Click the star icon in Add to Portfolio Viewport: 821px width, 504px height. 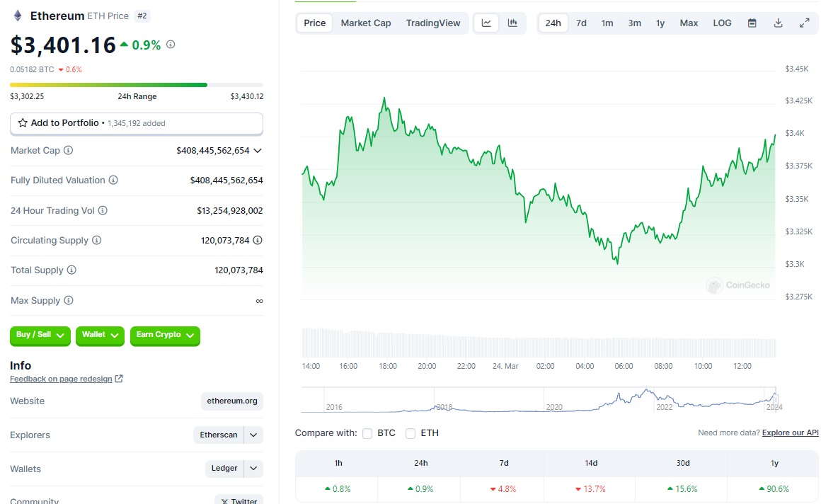coord(23,123)
